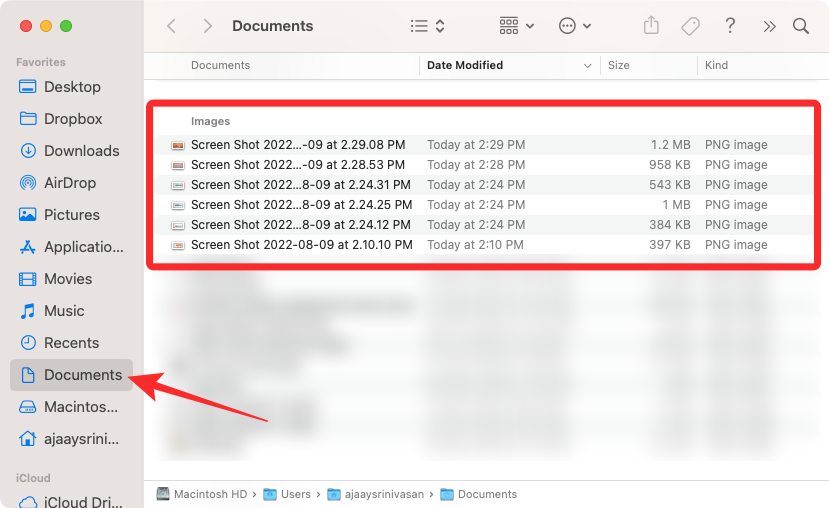Select Screen Shot 2022-08-09 at 2.10.10 PM

tap(301, 245)
